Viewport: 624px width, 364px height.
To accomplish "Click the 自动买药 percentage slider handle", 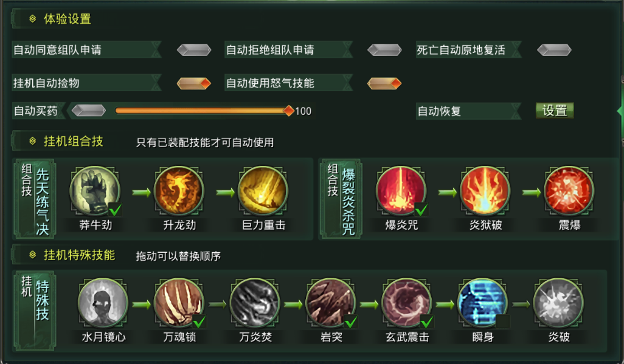I will click(x=289, y=111).
